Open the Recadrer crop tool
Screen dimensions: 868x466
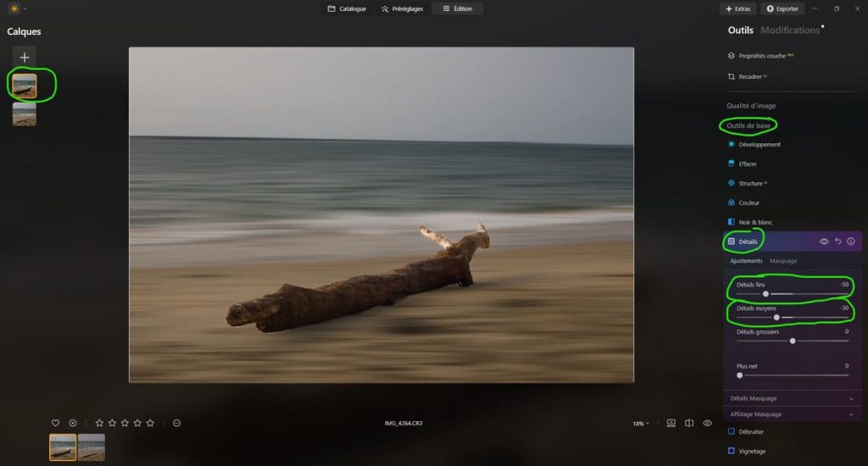point(749,76)
